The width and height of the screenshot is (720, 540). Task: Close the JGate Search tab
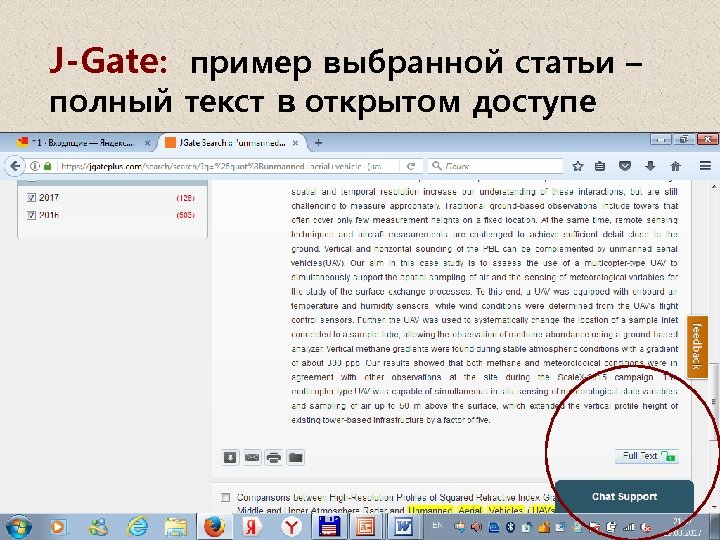pos(295,143)
